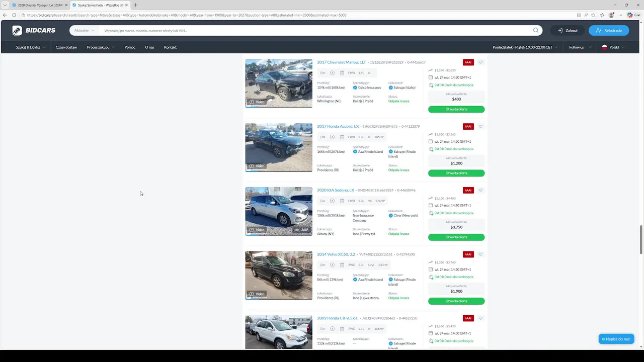Click the $3,750 current offer value
The height and width of the screenshot is (362, 644).
(456, 227)
